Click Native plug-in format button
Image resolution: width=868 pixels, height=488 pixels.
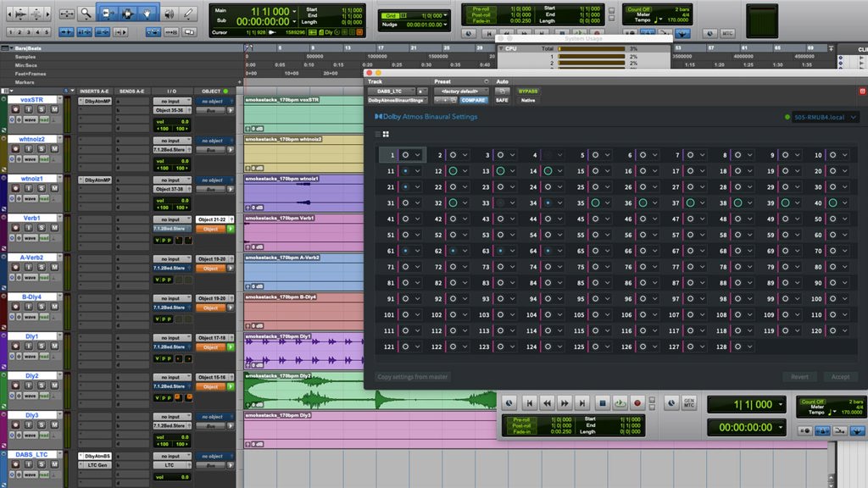[x=528, y=100]
